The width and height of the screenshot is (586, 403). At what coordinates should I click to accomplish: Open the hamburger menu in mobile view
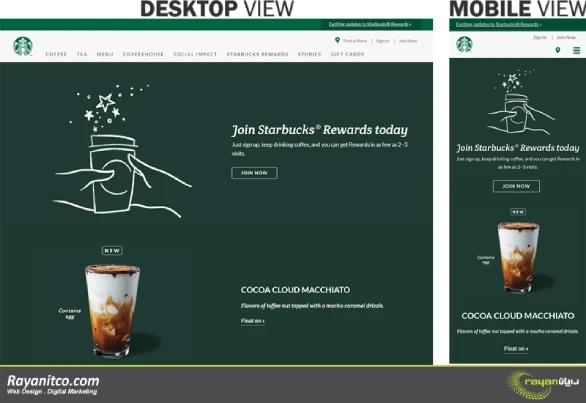coord(577,50)
